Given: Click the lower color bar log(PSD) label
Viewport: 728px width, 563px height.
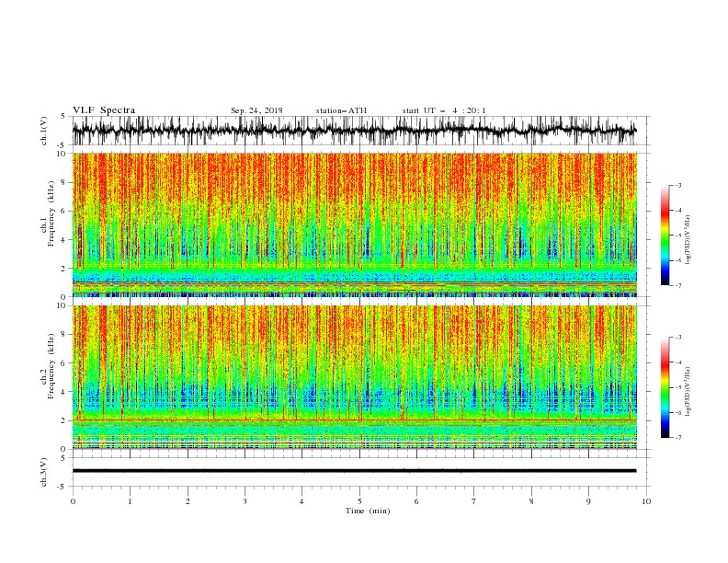Looking at the screenshot, I should coord(688,392).
